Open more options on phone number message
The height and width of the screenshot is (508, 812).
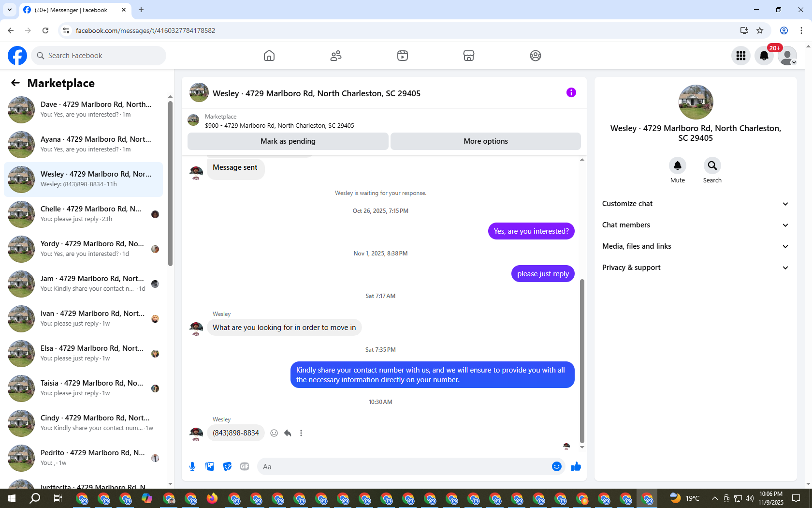[301, 433]
